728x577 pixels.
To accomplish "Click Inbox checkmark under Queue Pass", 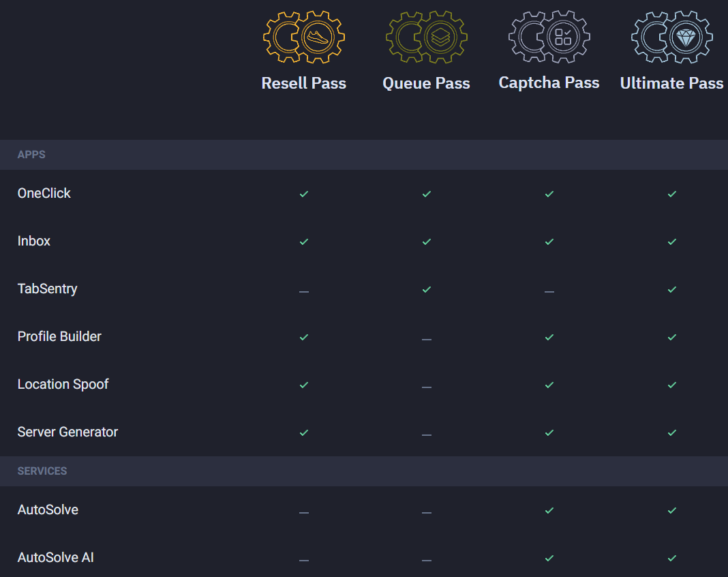I will tap(426, 241).
